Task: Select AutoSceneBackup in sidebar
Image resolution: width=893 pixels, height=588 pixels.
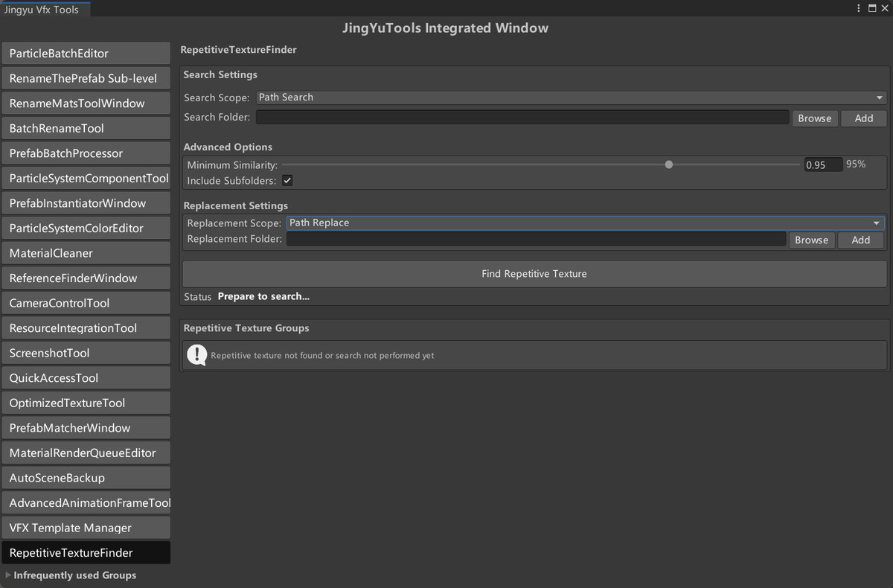Action: click(86, 478)
